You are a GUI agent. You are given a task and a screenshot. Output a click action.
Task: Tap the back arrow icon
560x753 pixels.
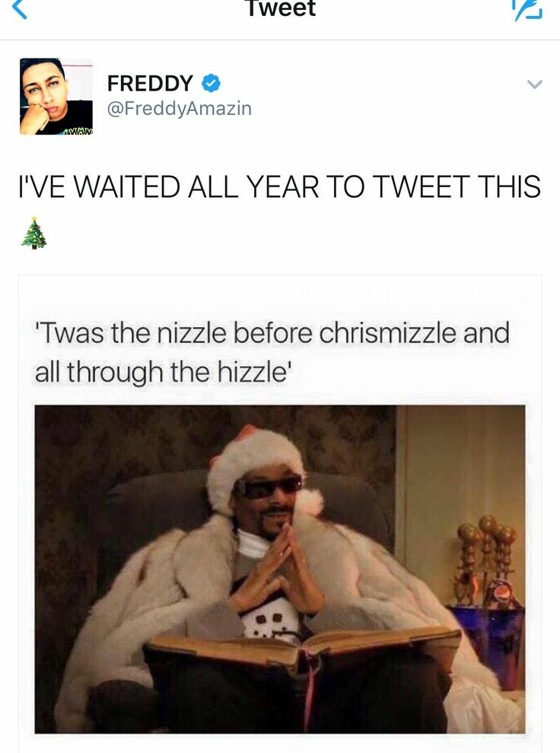point(19,8)
